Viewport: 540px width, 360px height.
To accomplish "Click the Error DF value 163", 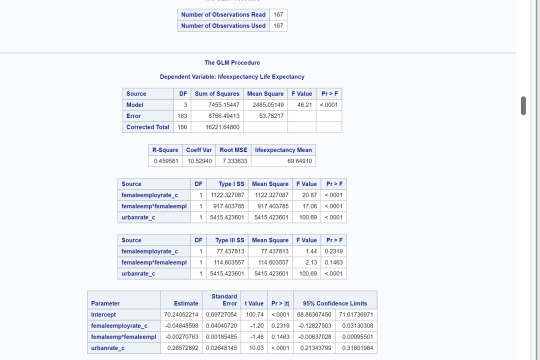I will click(x=182, y=116).
